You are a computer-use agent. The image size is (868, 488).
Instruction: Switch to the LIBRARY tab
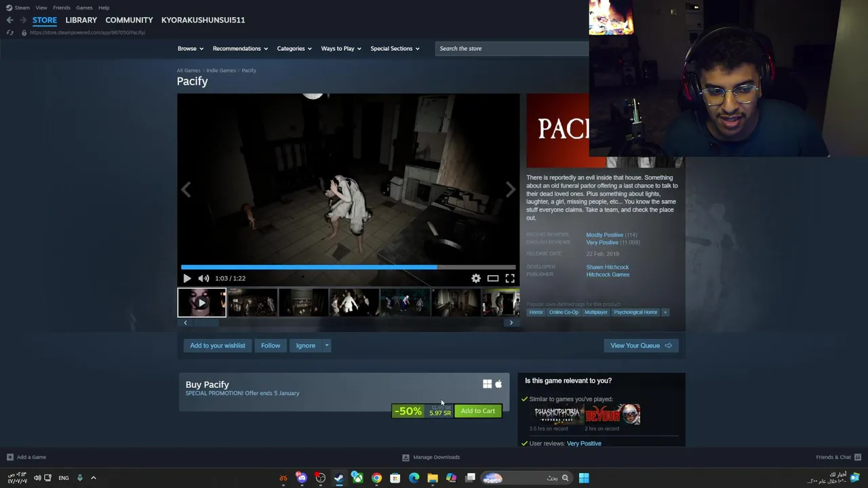(81, 20)
